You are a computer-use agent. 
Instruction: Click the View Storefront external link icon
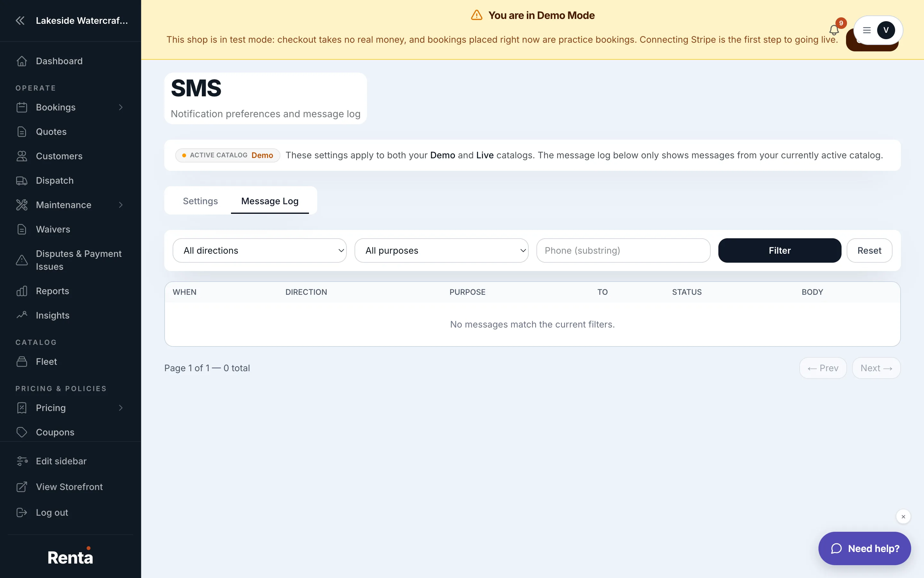[22, 487]
